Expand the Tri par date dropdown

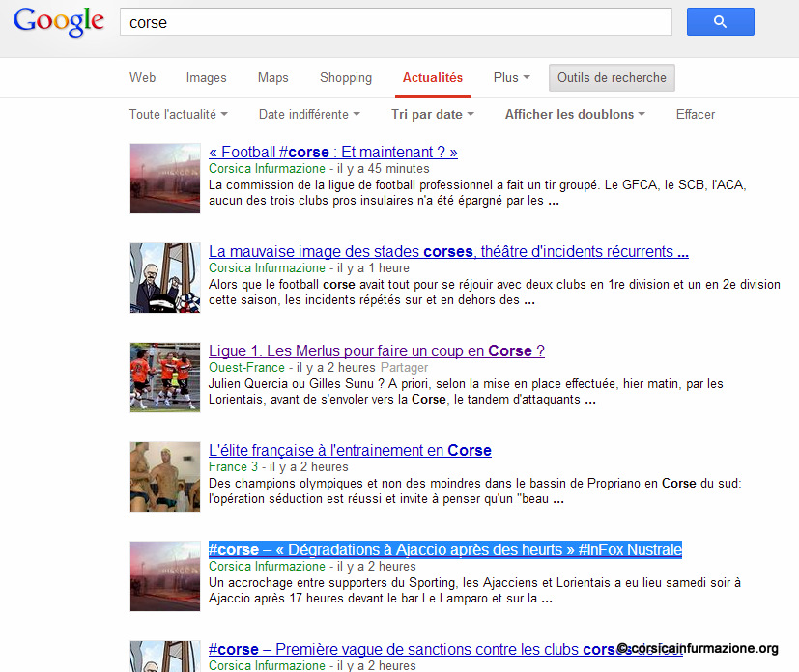coord(432,114)
